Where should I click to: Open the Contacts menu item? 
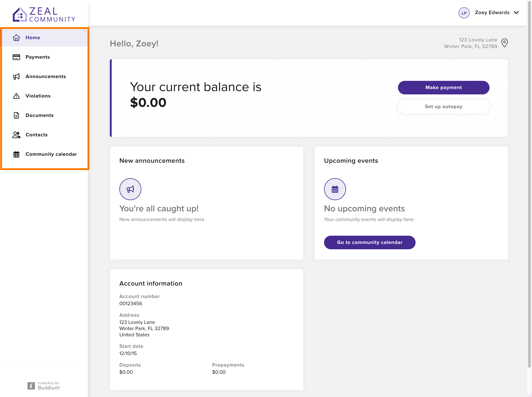[44, 135]
